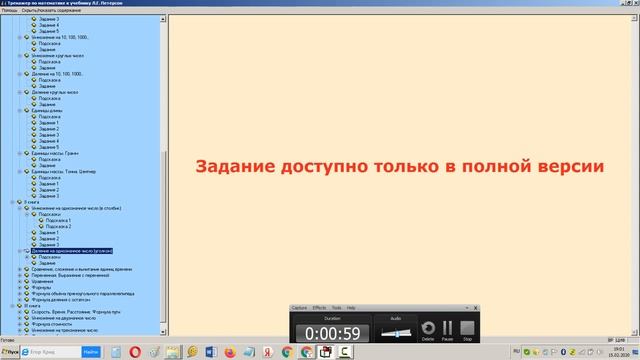This screenshot has height=360, width=640.
Task: Click main panel scroll-up arrow
Action: 635,18
